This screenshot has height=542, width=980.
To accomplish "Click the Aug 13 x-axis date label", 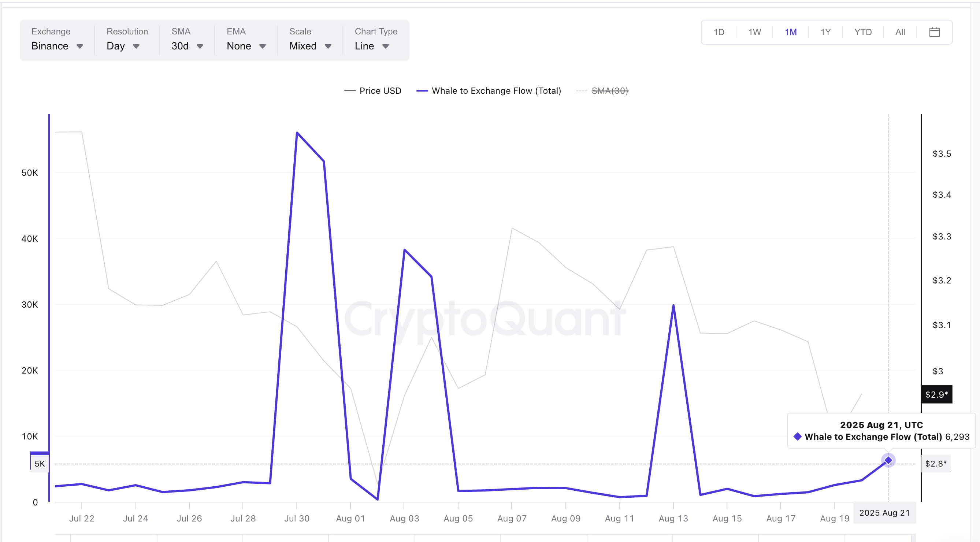I will [x=673, y=519].
